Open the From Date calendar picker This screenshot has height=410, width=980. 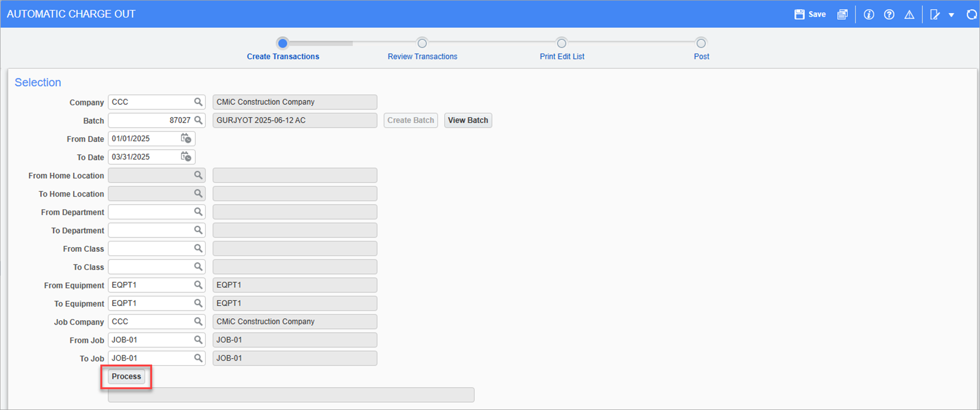186,138
